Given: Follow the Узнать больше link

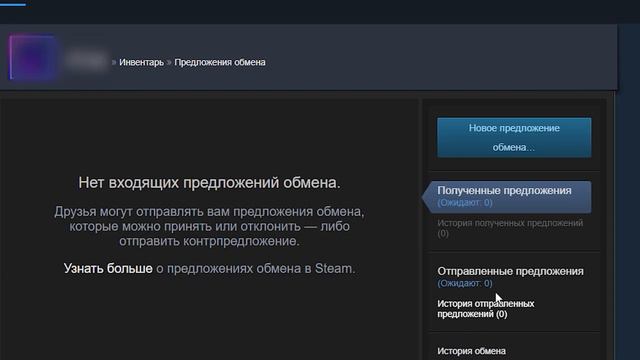Looking at the screenshot, I should [108, 269].
